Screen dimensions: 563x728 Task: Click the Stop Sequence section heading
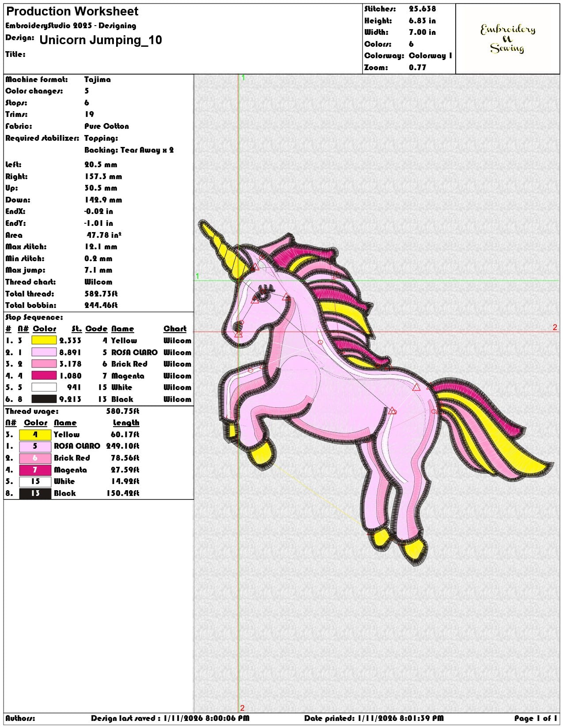pos(34,317)
